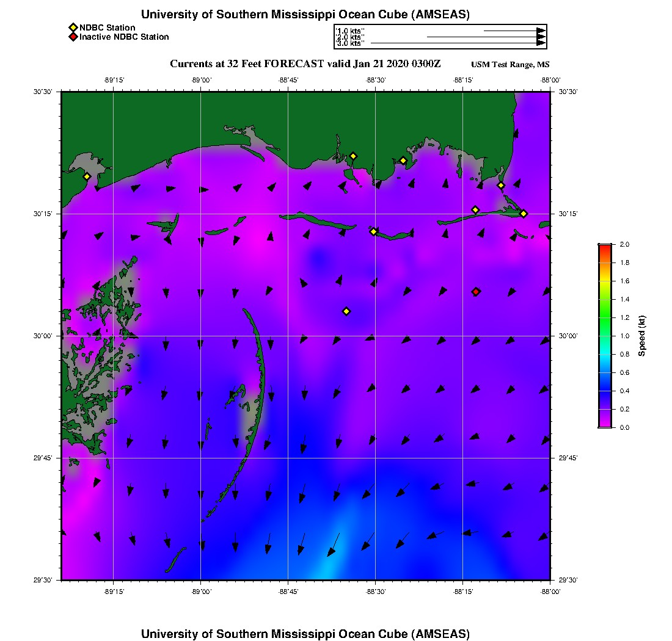Click the bottom AMSEAS Ocean Cube title

(x=305, y=634)
